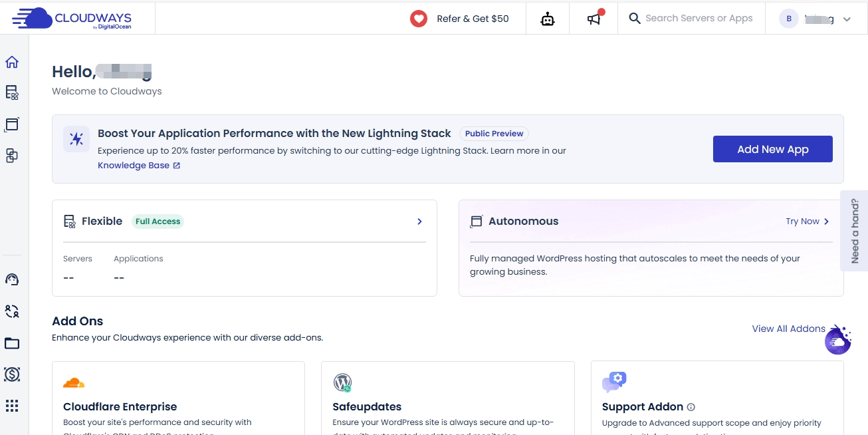Open the team members icon in the sidebar

pyautogui.click(x=12, y=311)
